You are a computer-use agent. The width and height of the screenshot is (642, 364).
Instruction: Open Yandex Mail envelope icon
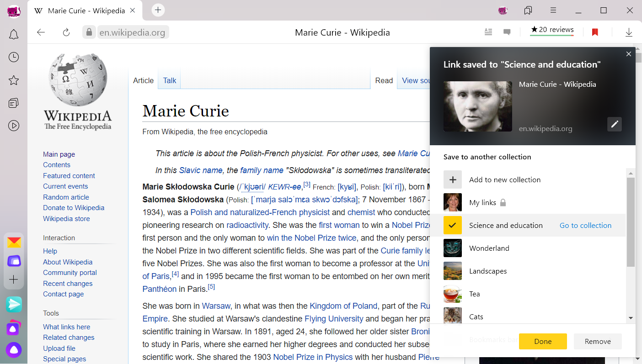(x=14, y=242)
